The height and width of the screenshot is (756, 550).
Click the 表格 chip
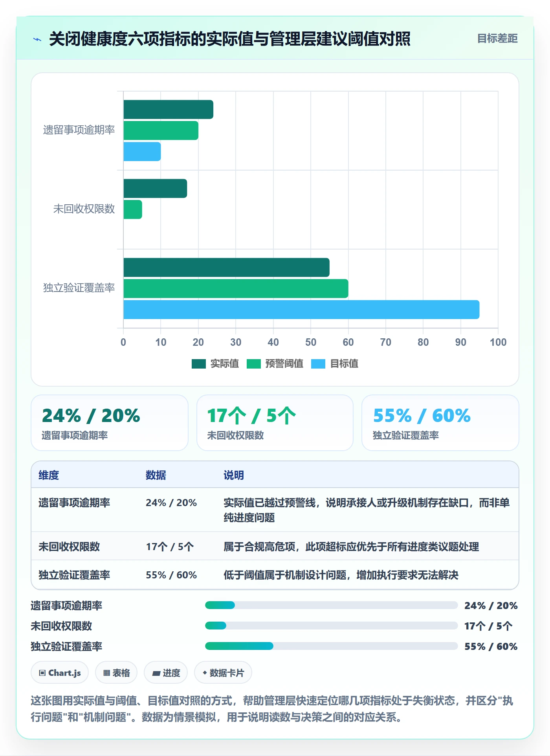116,673
